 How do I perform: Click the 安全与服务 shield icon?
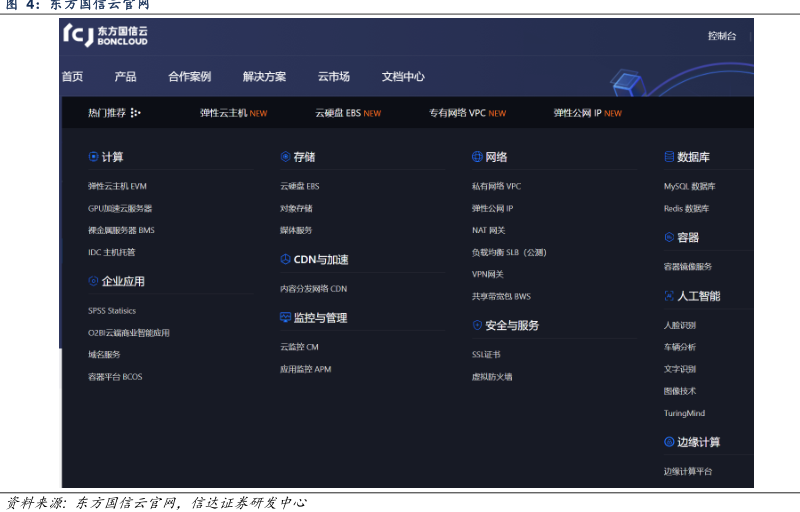click(x=477, y=326)
